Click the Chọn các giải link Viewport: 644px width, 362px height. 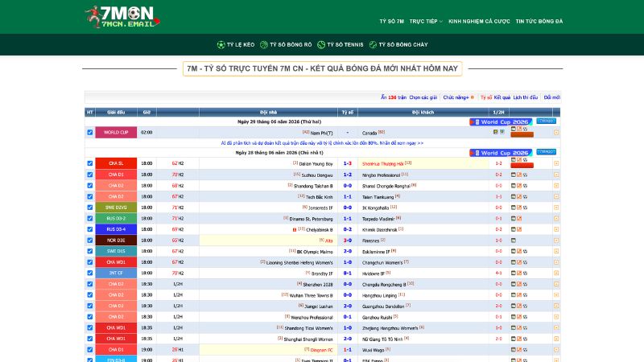(423, 97)
